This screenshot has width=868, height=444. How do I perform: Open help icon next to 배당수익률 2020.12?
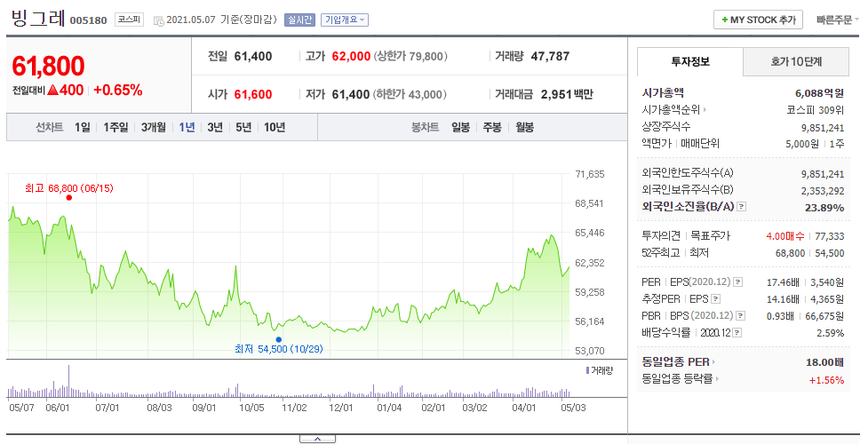pos(737,333)
